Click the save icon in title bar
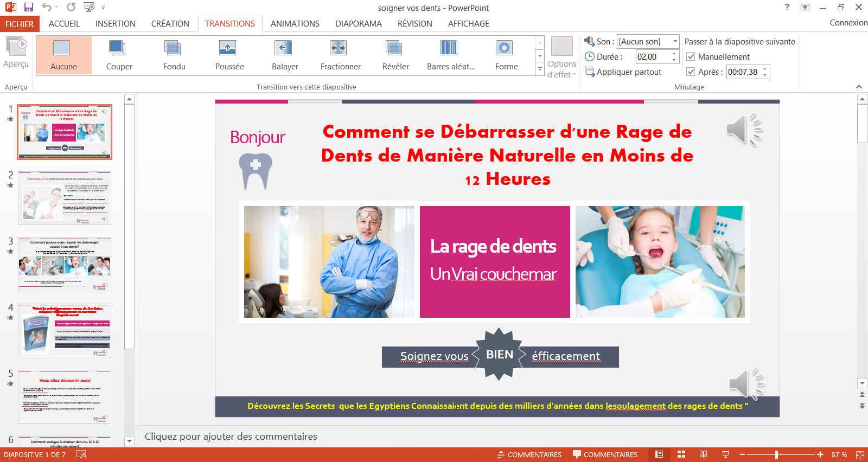868x462 pixels. (29, 7)
